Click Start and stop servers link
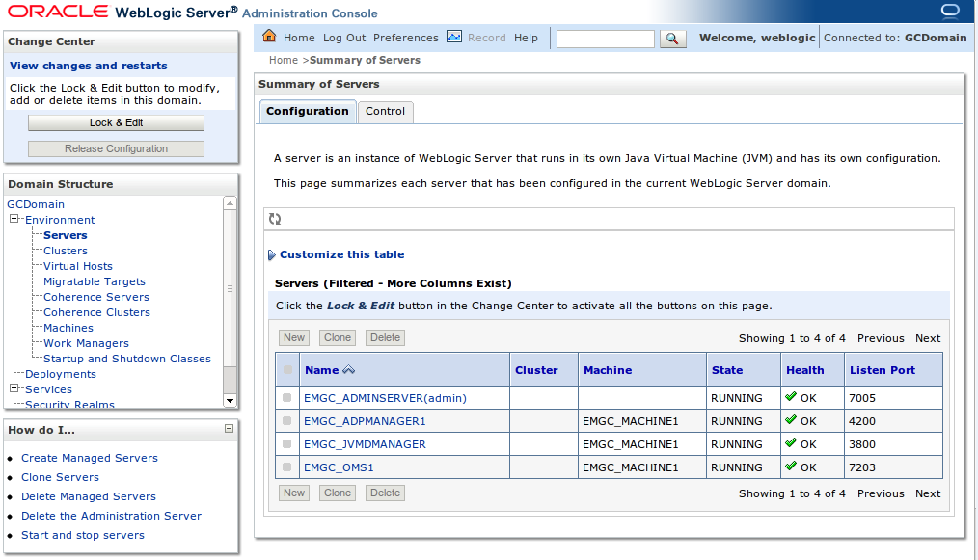Viewport: 978px width, 560px height. (82, 535)
